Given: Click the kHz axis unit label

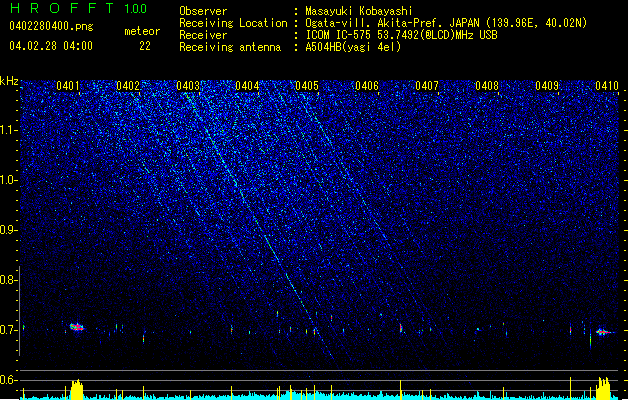Looking at the screenshot, I should coord(9,81).
